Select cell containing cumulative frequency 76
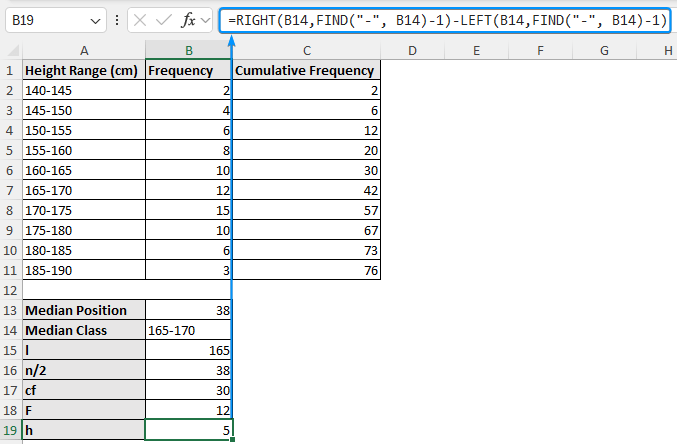The image size is (677, 444). coord(306,270)
